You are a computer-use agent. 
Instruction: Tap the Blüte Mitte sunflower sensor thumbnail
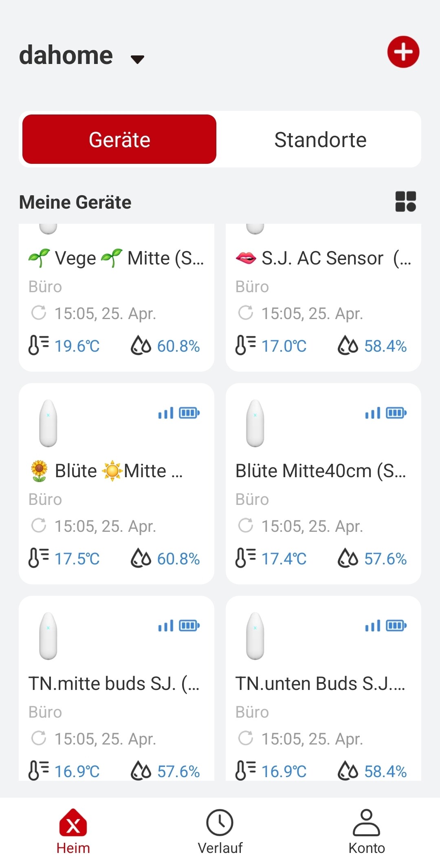48,423
